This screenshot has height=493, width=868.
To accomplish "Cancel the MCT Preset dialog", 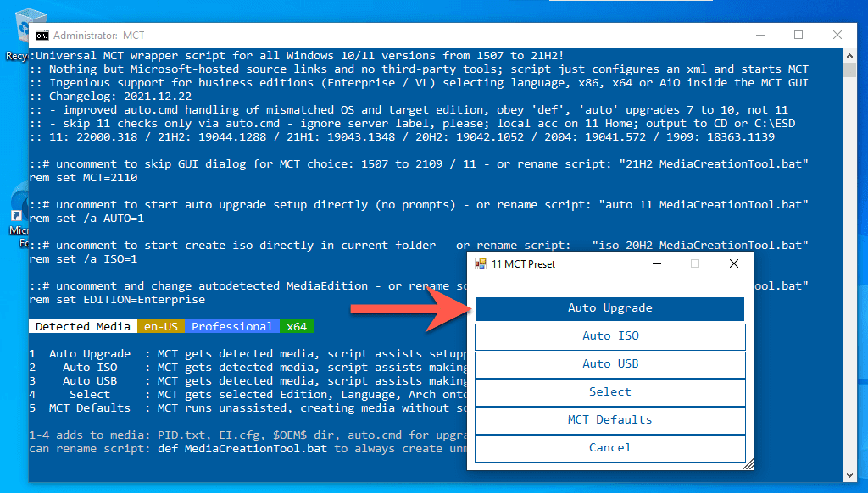I will 609,448.
